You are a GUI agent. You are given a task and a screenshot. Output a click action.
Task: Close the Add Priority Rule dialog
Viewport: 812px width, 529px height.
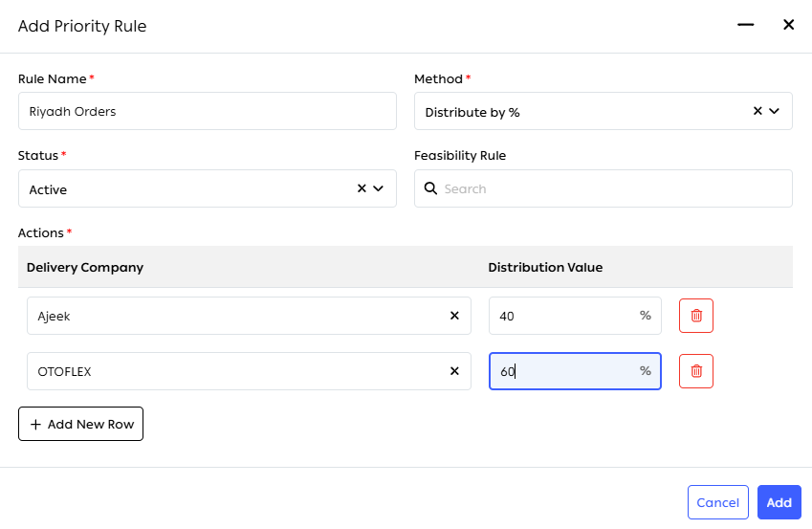point(789,24)
